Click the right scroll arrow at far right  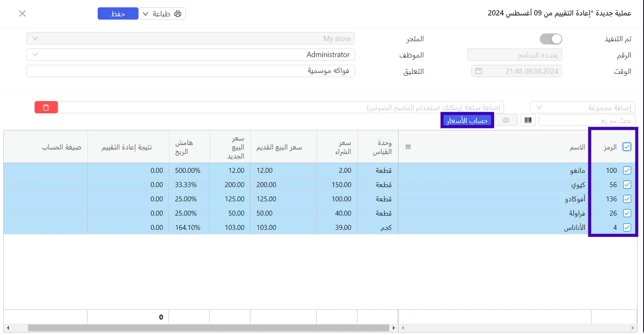[633, 328]
